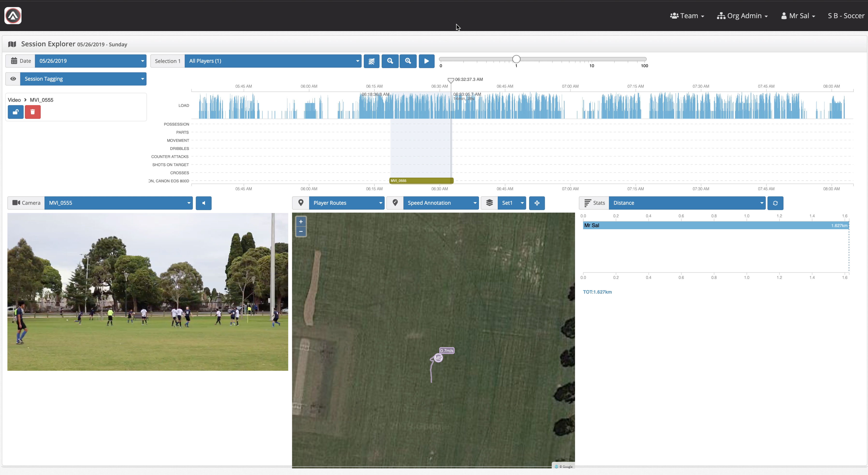Click the striped filter icon beside player selection
Screen dimensions: 868x475
tap(372, 61)
